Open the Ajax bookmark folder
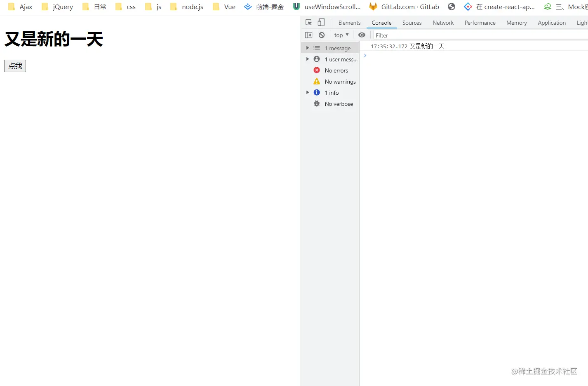The image size is (588, 386). [x=20, y=7]
